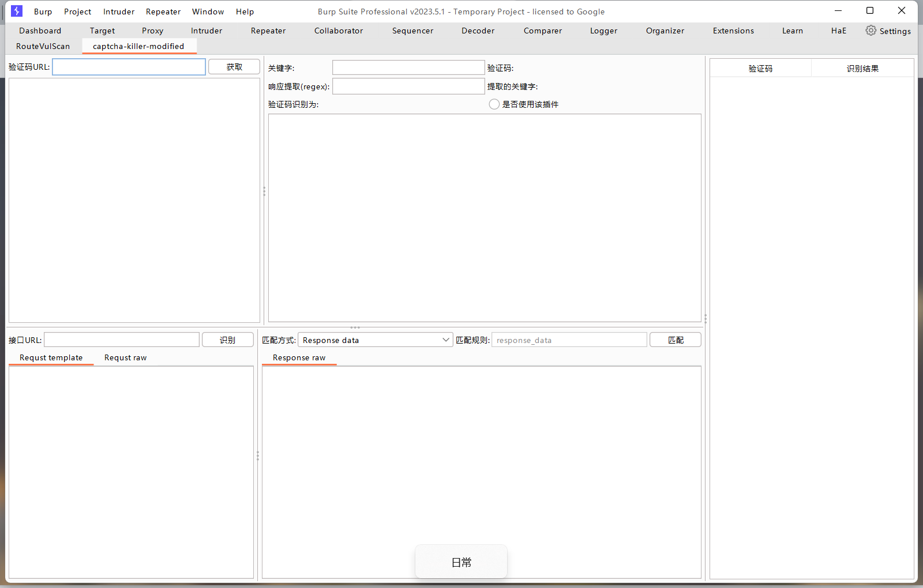Select the captcha-killer-modified tab

tap(138, 46)
